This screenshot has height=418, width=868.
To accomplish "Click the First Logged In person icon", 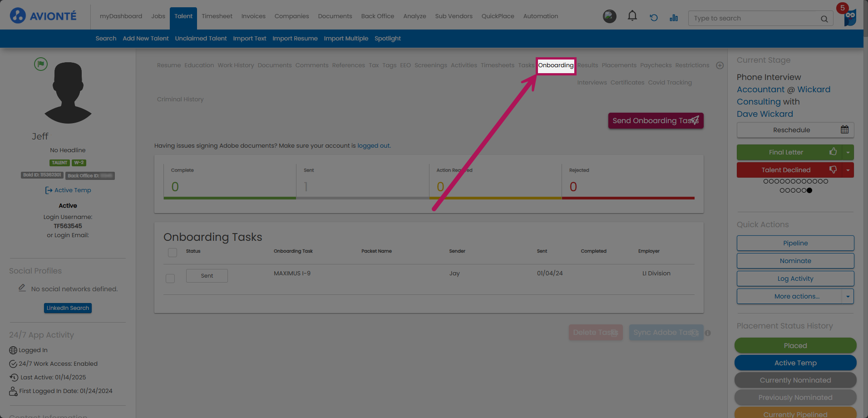I will [13, 391].
